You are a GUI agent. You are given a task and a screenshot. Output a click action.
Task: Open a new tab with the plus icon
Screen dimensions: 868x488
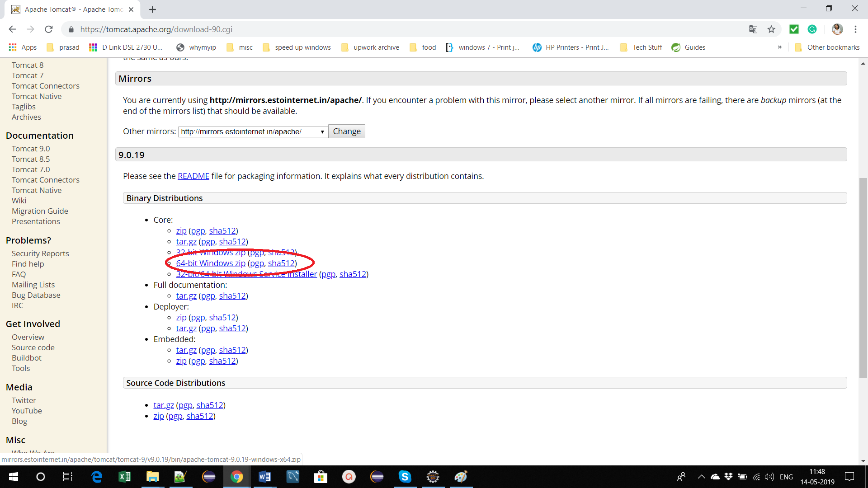[x=153, y=9]
